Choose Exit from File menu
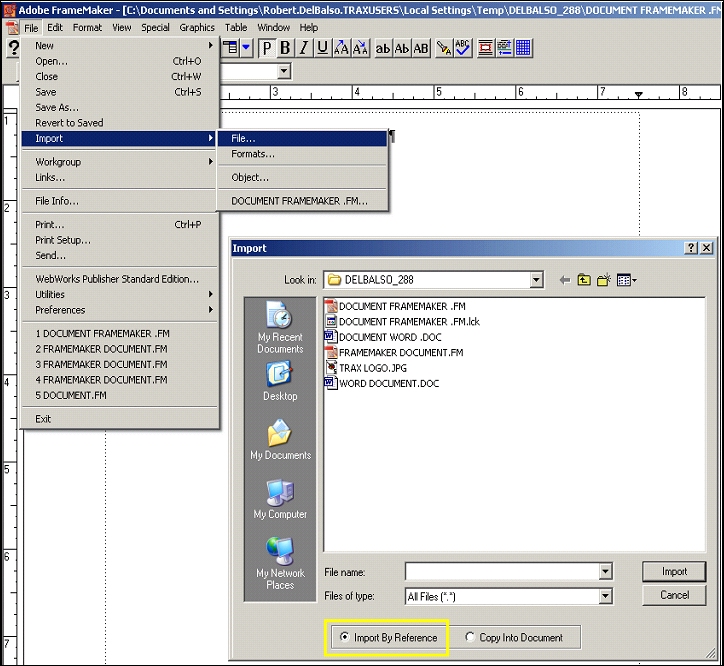 120,419
